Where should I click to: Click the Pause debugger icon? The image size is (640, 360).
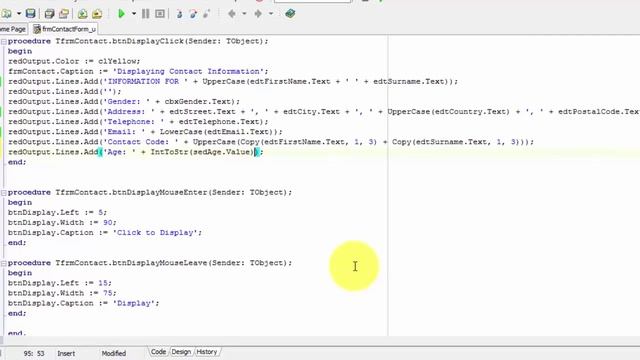tap(145, 14)
